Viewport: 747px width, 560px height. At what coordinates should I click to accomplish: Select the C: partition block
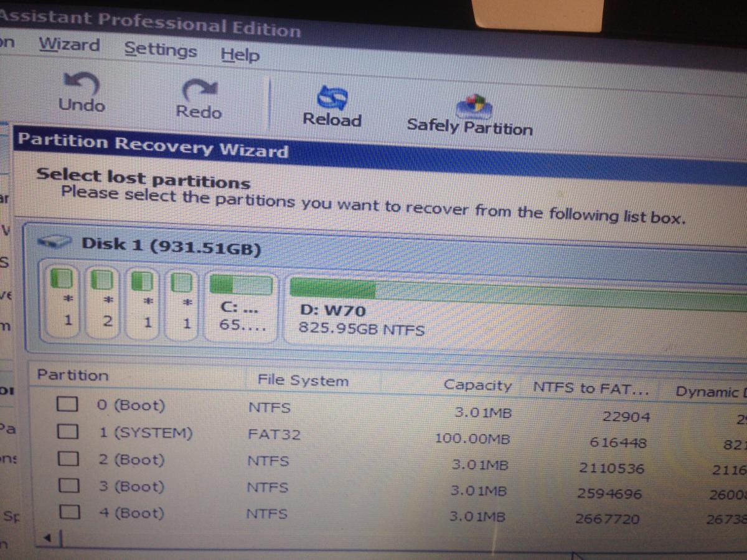click(241, 309)
